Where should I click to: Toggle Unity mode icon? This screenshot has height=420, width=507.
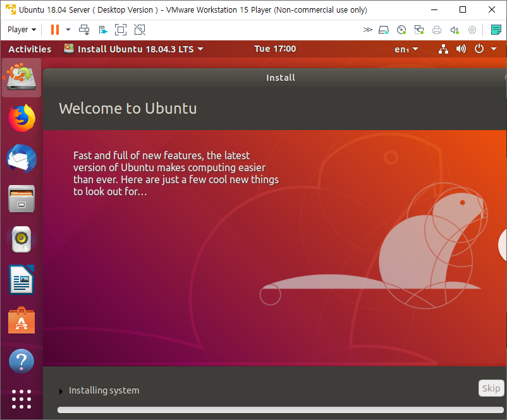pos(140,30)
